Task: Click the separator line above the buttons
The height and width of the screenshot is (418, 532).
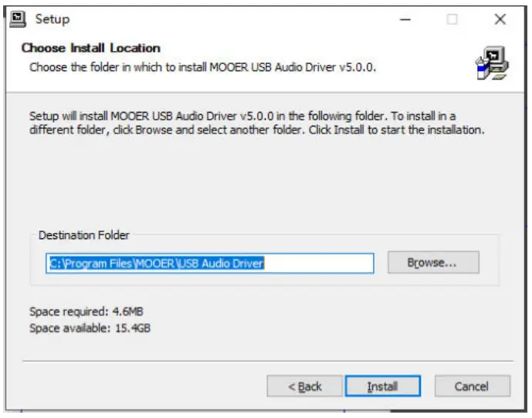Action: 266,361
